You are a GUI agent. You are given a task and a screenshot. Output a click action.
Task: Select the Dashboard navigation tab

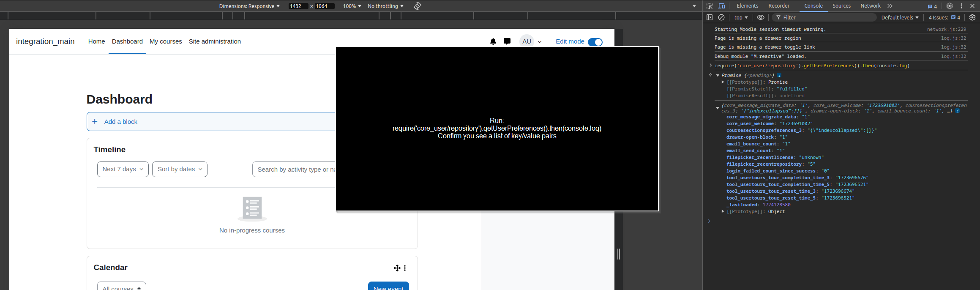pos(127,41)
